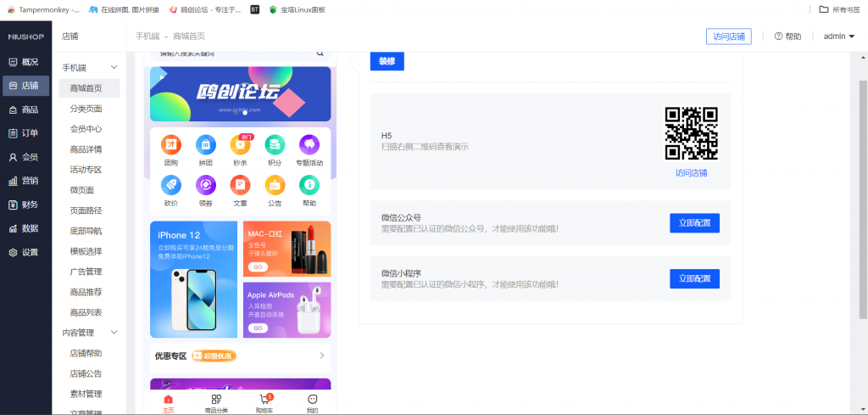Open the 在线拼图 bookmark
Screen dimensions: 868x415
pyautogui.click(x=124, y=9)
